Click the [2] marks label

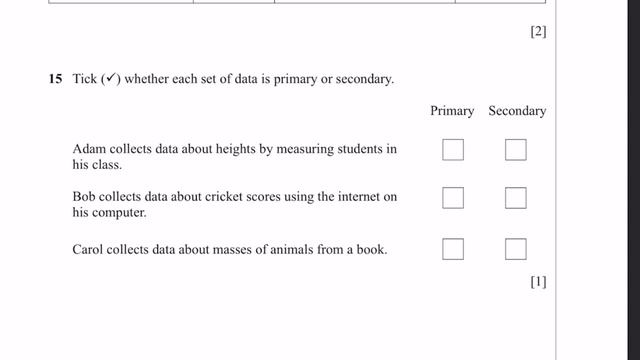538,31
